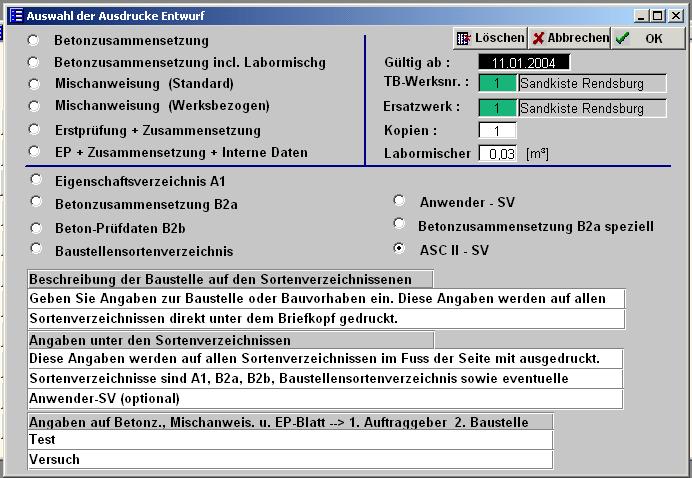Click the Löschen button
692x478 pixels.
(490, 38)
